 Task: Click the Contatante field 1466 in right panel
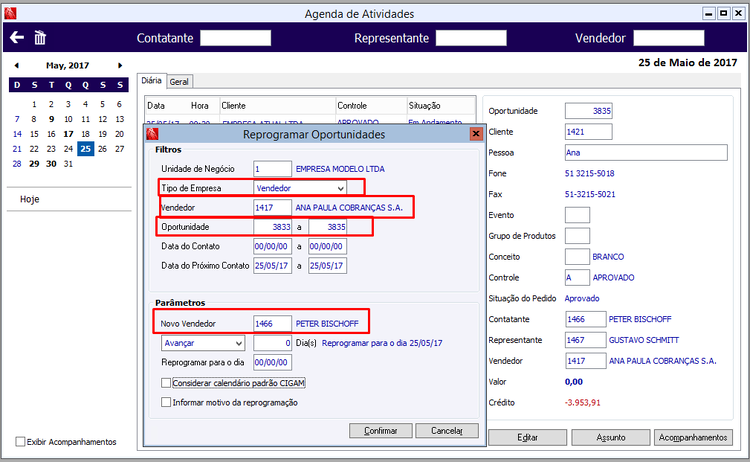click(x=585, y=319)
